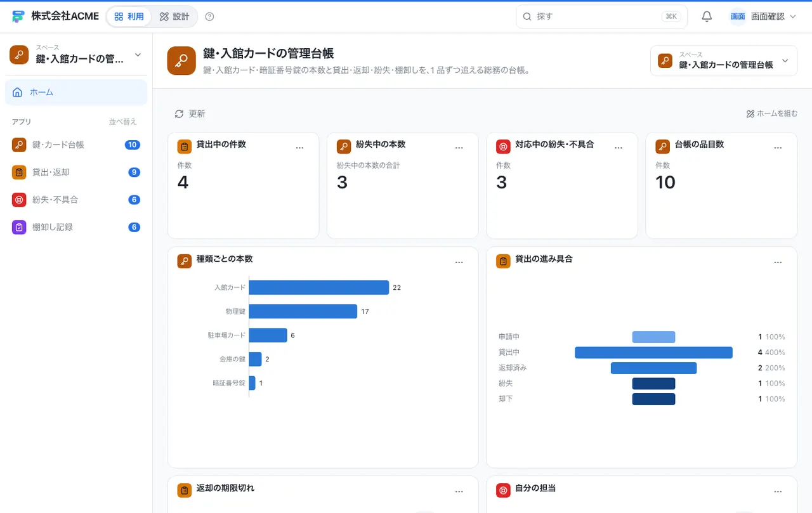Open 棚卸し記録 app in sidebar
This screenshot has height=513, width=812.
[x=76, y=226]
